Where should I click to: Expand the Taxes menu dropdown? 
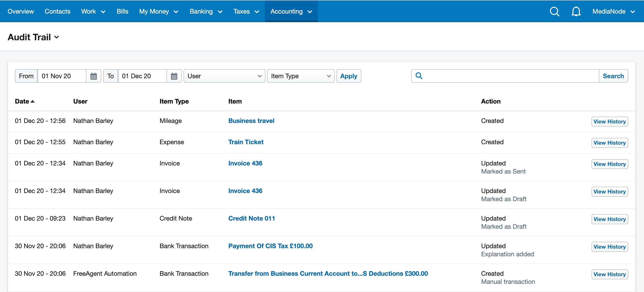click(x=246, y=11)
